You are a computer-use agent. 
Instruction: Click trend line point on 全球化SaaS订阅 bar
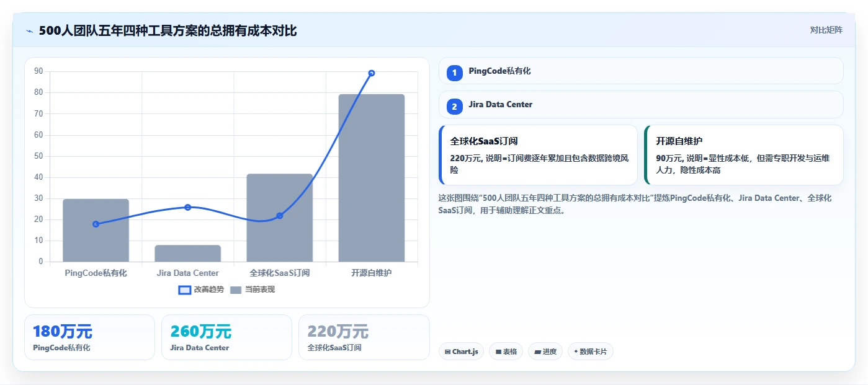(279, 216)
